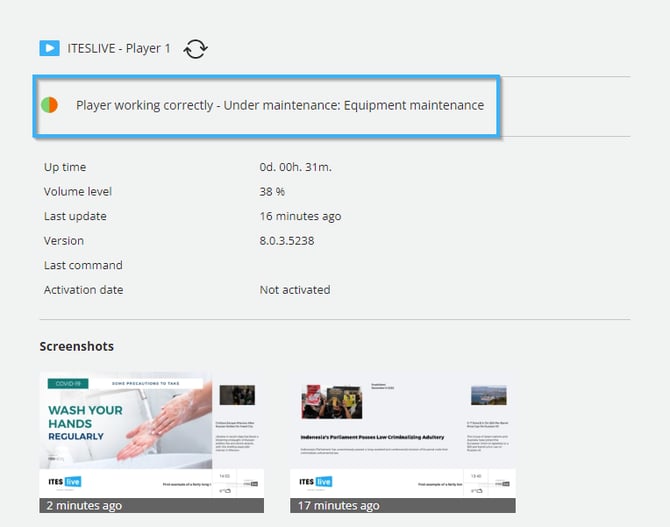Click the small news photo in first screenshot
670x527 pixels.
coord(237,394)
